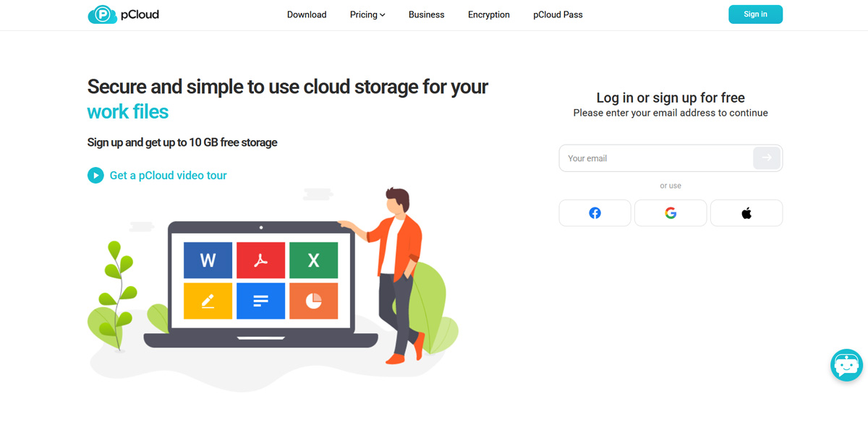
Task: Play the pCloud video tour icon
Action: pos(95,175)
